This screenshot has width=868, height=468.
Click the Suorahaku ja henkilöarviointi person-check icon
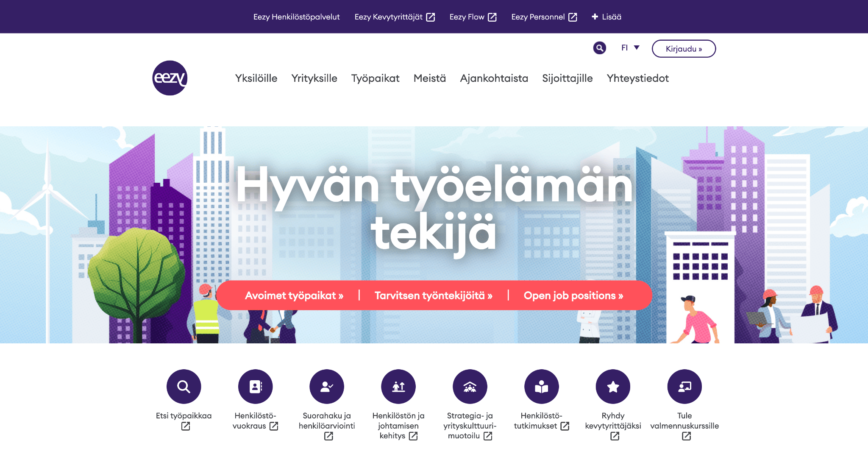pyautogui.click(x=327, y=387)
